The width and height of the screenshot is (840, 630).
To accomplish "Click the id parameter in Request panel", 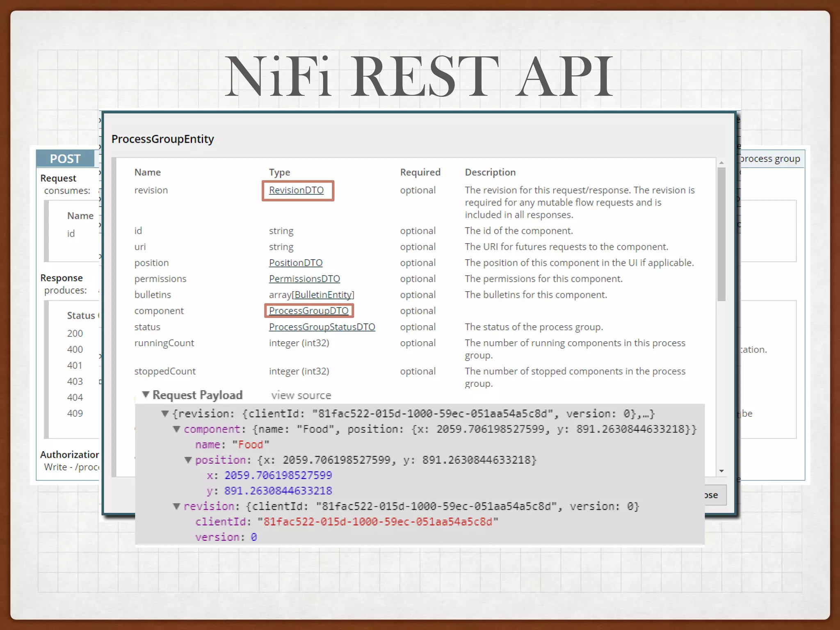I will tap(71, 234).
